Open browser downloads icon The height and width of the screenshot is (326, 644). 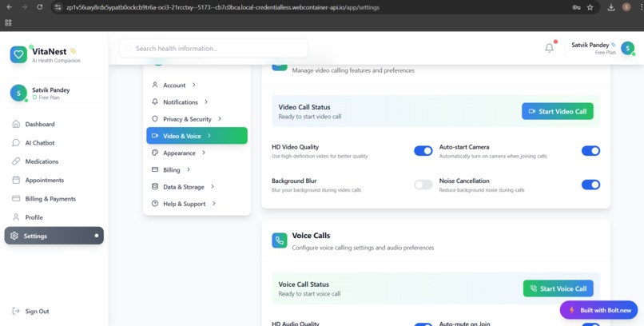611,7
